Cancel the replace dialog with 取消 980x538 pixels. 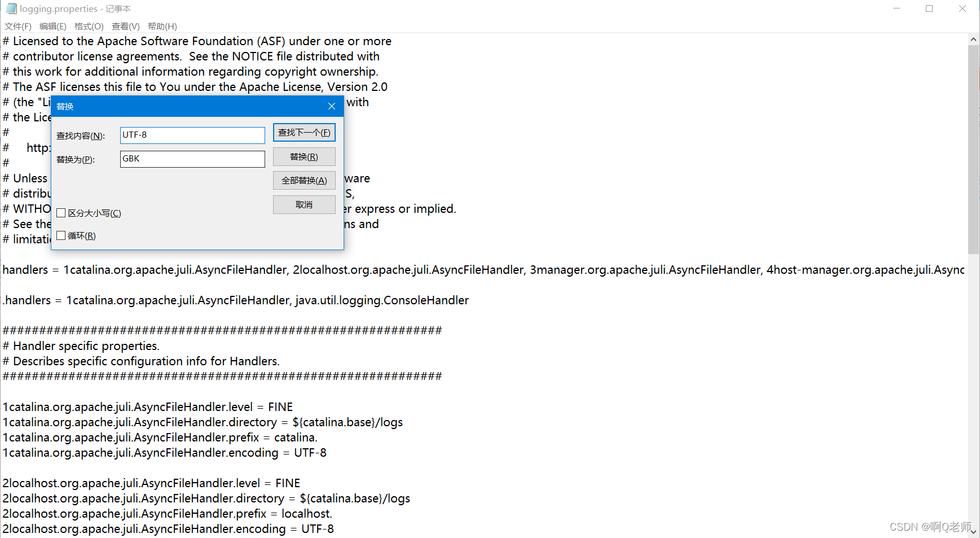click(304, 204)
